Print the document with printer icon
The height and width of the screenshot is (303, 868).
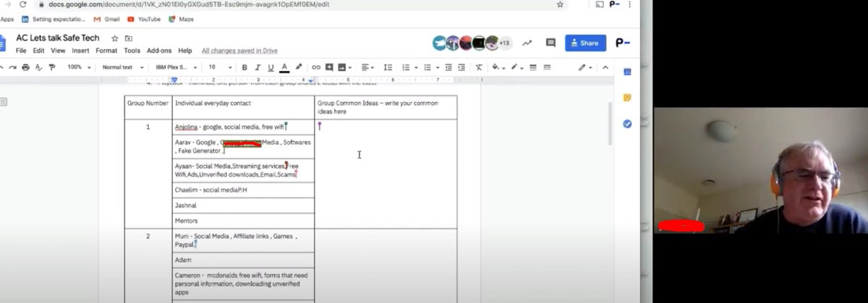[25, 67]
